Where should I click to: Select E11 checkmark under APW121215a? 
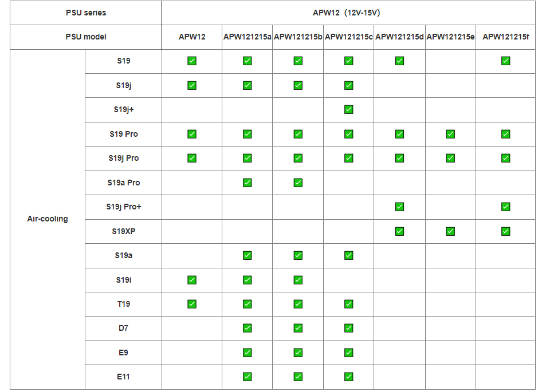coord(247,377)
